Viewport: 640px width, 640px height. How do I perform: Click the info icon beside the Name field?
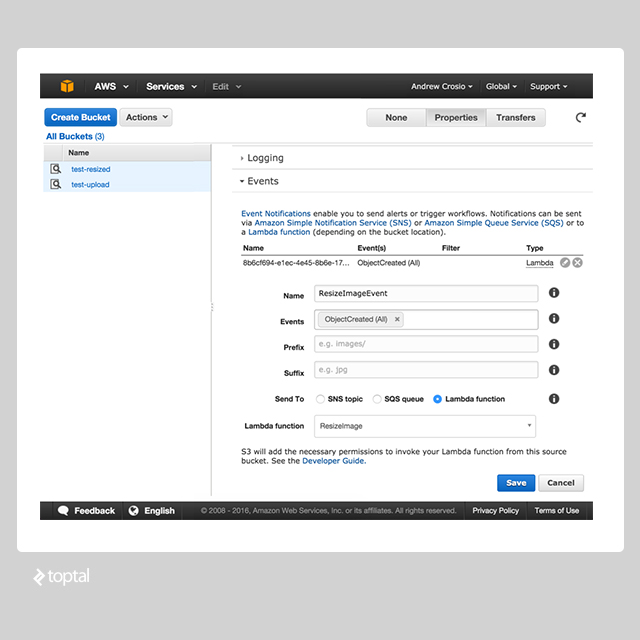[x=554, y=294]
